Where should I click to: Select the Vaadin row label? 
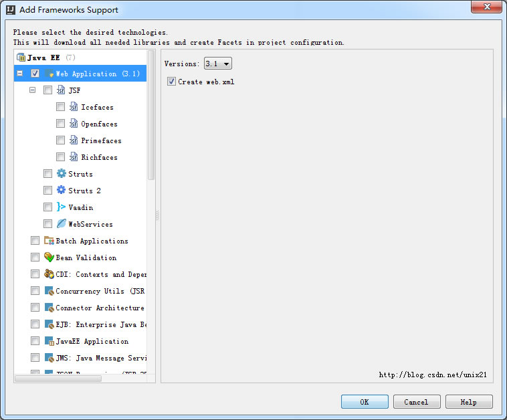click(80, 207)
